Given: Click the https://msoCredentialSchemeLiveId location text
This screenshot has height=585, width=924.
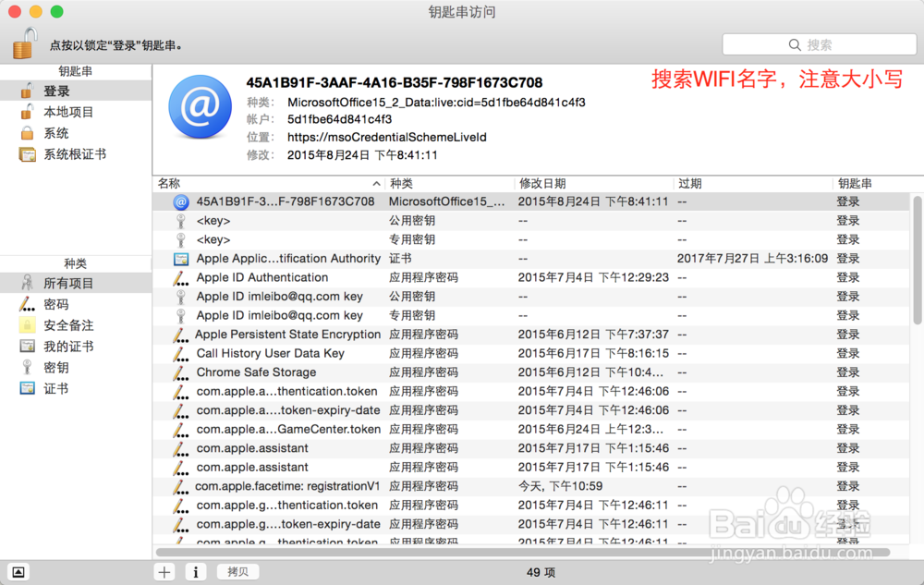Looking at the screenshot, I should coord(387,138).
